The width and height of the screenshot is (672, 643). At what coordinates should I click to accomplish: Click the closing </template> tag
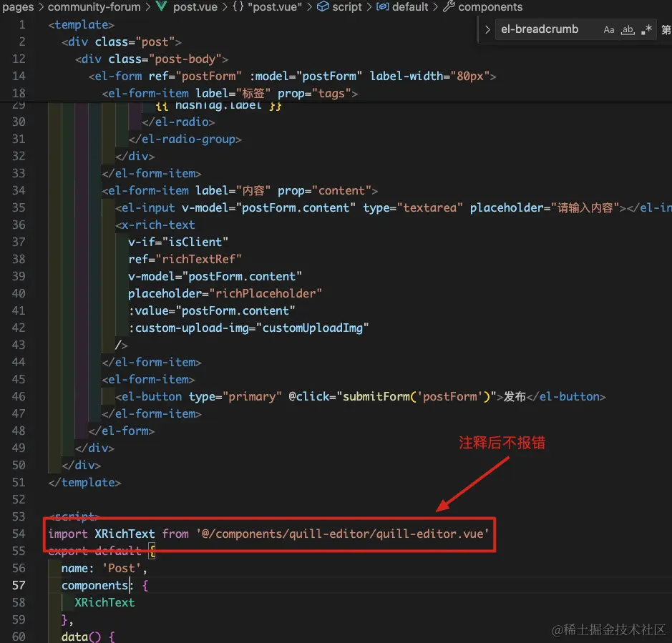pyautogui.click(x=85, y=482)
